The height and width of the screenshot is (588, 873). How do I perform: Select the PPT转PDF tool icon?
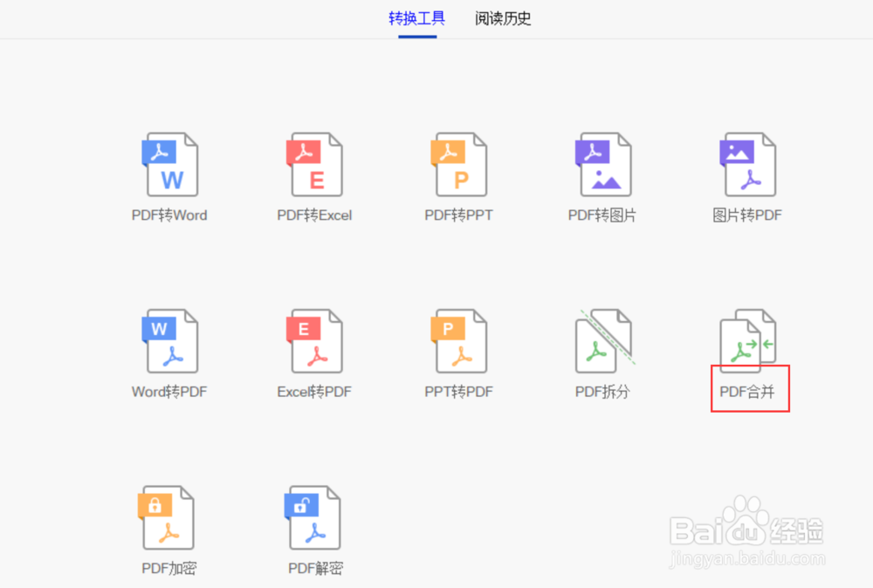[459, 341]
